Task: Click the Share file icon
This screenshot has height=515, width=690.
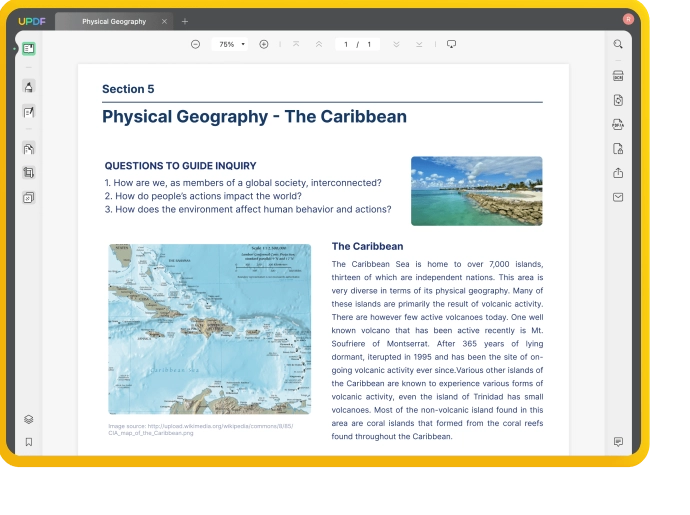Action: 618,173
